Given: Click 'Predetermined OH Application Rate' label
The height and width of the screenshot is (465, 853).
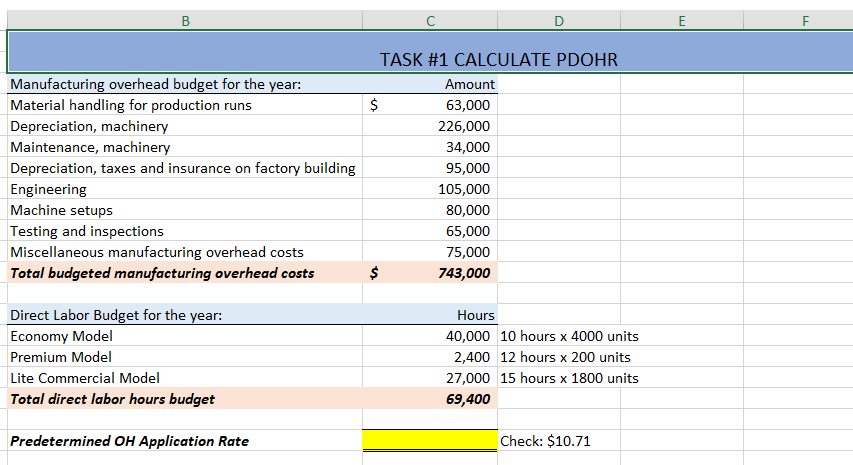Looking at the screenshot, I should [185, 441].
